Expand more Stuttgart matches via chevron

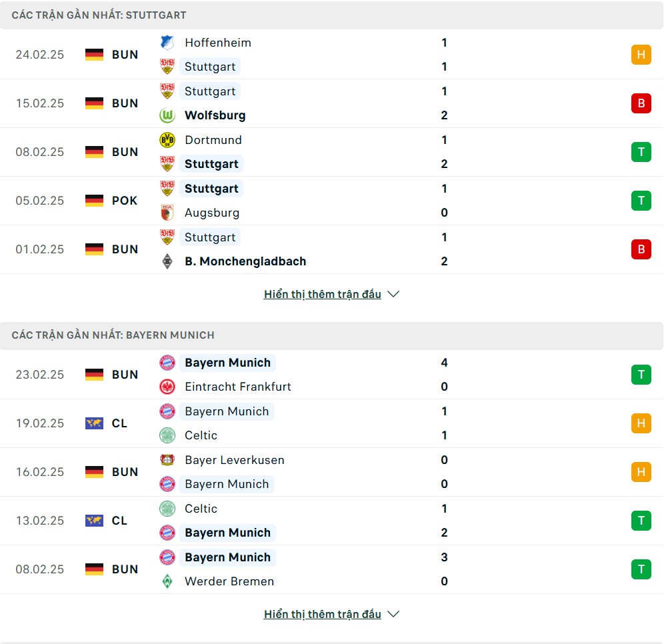click(393, 294)
